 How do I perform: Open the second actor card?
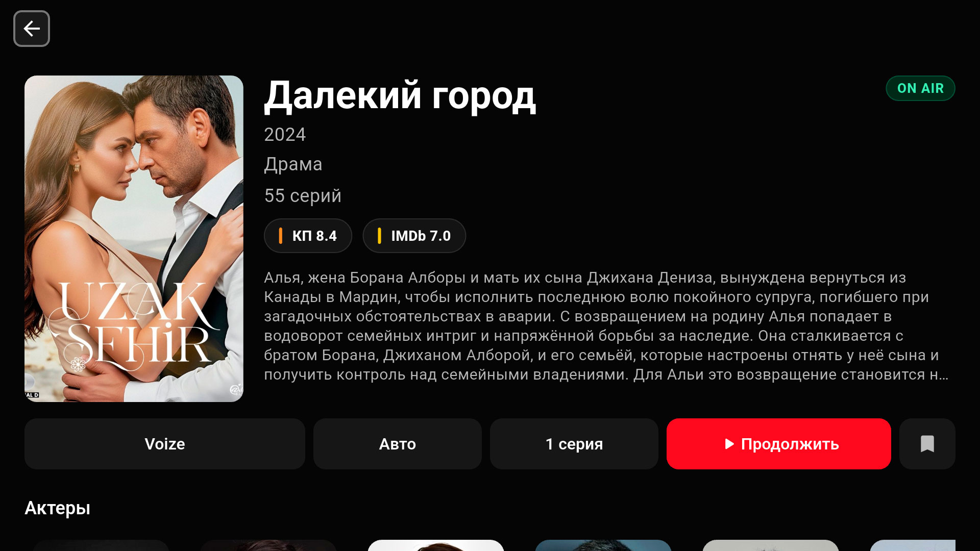pyautogui.click(x=268, y=545)
